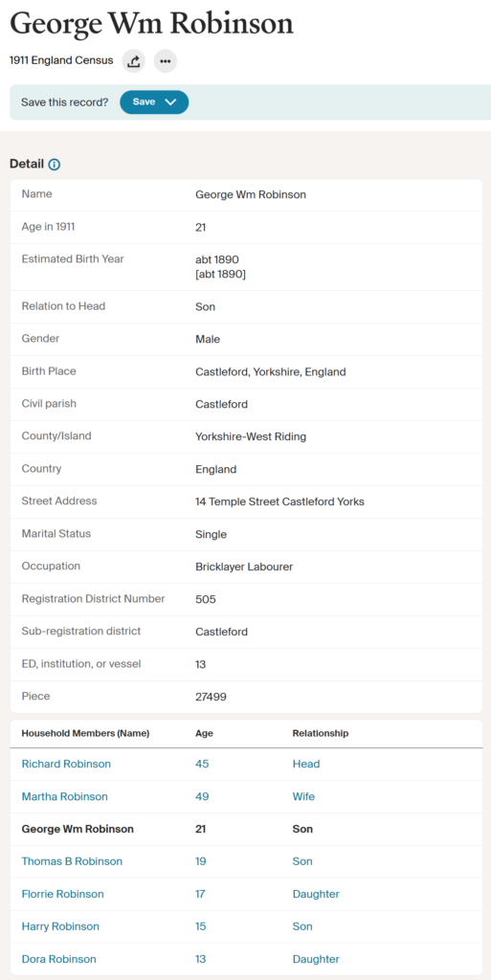Click the Daughter link for Florrie
This screenshot has width=491, height=980.
tap(316, 894)
